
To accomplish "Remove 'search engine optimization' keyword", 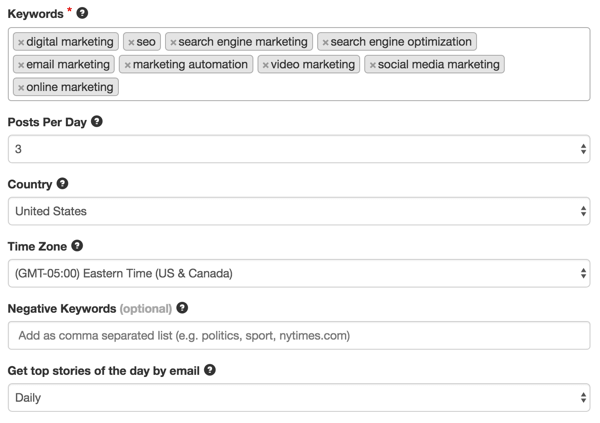I will pyautogui.click(x=325, y=42).
